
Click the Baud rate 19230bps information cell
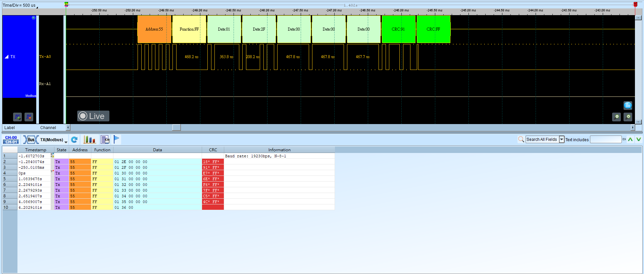coord(279,156)
